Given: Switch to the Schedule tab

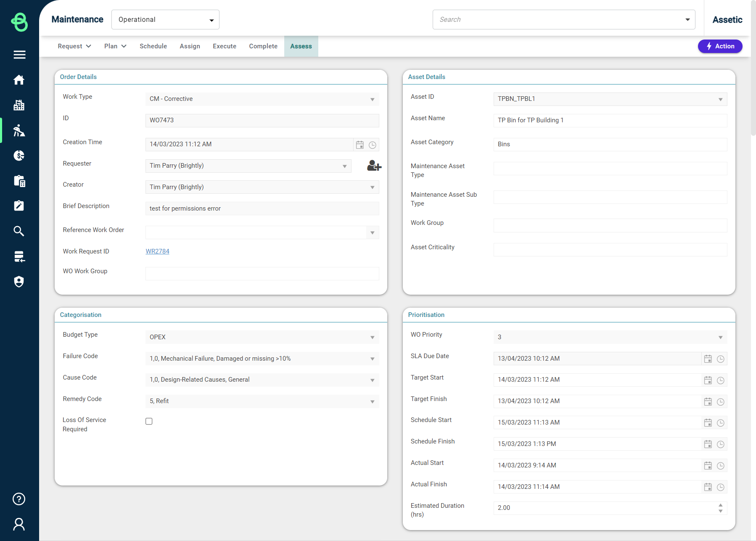Looking at the screenshot, I should coord(153,46).
